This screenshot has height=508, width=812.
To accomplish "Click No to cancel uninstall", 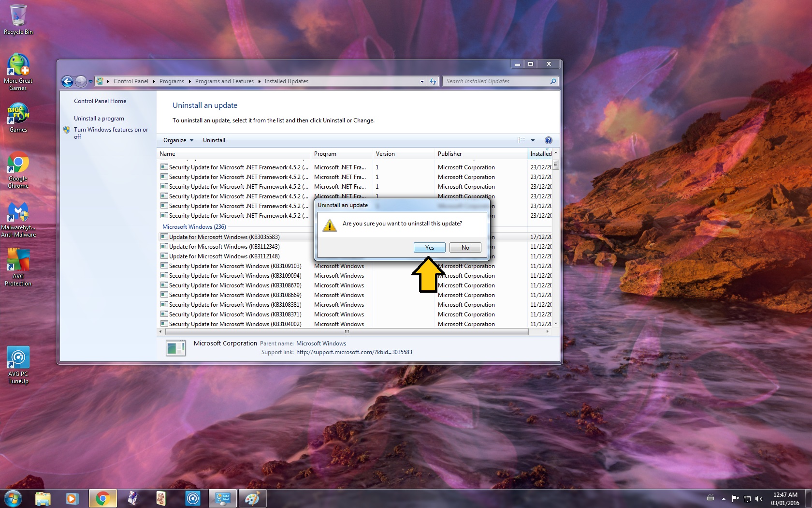I will (x=465, y=247).
